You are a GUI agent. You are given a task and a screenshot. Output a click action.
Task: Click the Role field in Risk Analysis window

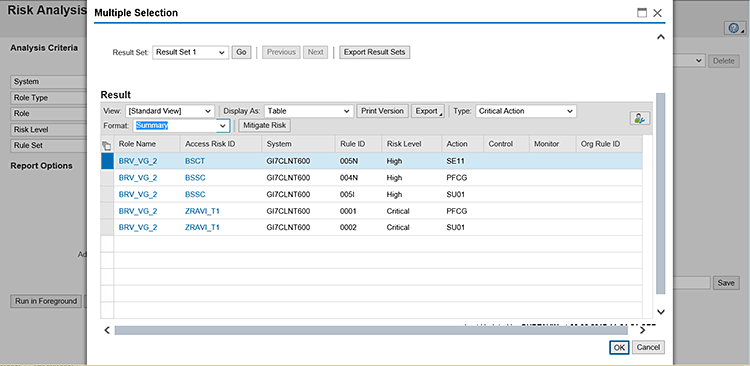pyautogui.click(x=48, y=114)
